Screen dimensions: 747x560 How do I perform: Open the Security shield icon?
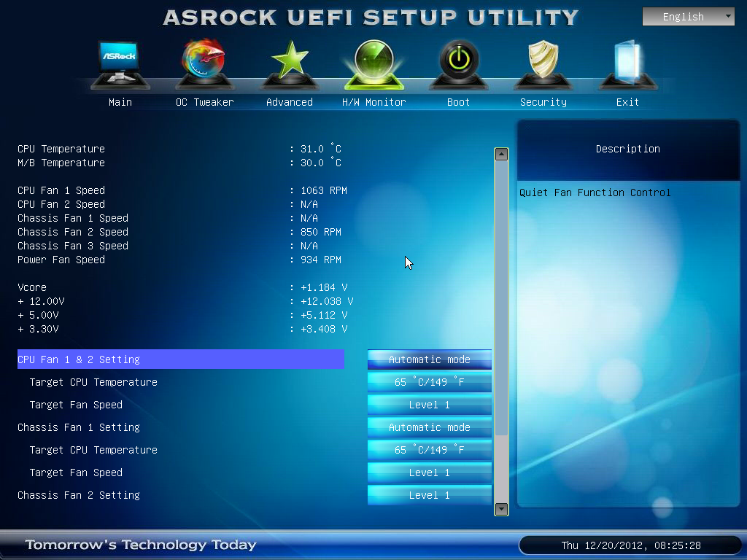[543, 64]
